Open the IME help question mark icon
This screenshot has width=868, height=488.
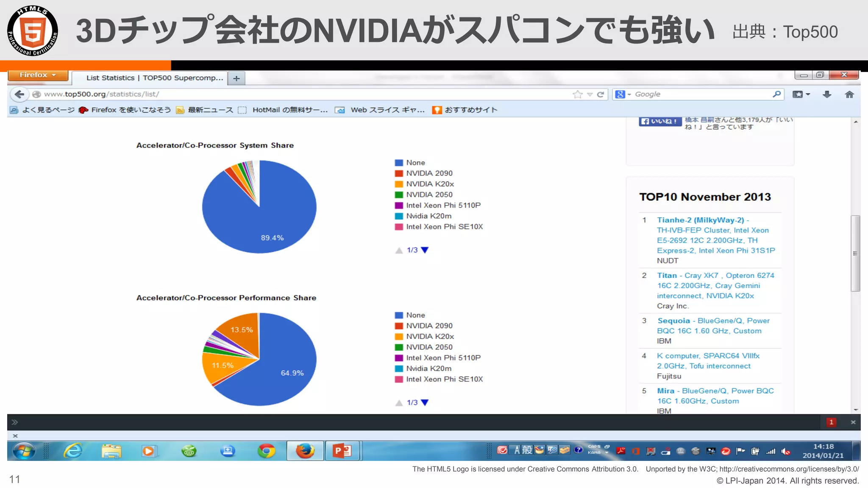pyautogui.click(x=579, y=449)
